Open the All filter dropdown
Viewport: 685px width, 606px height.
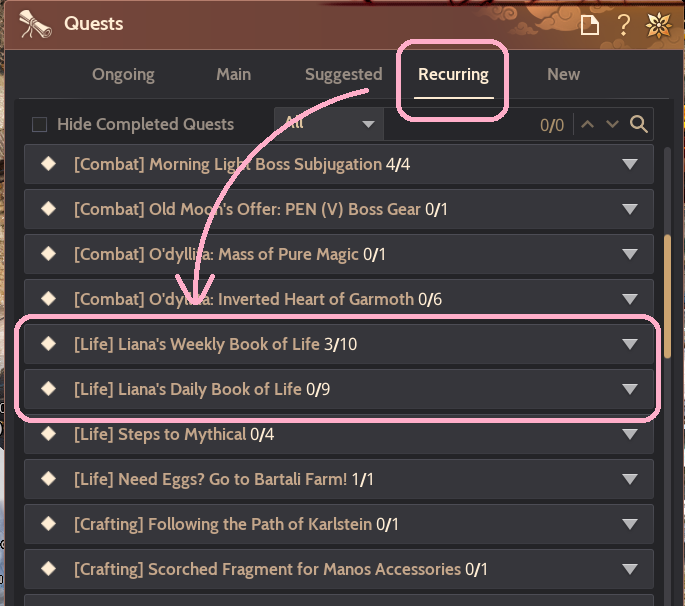[x=330, y=124]
